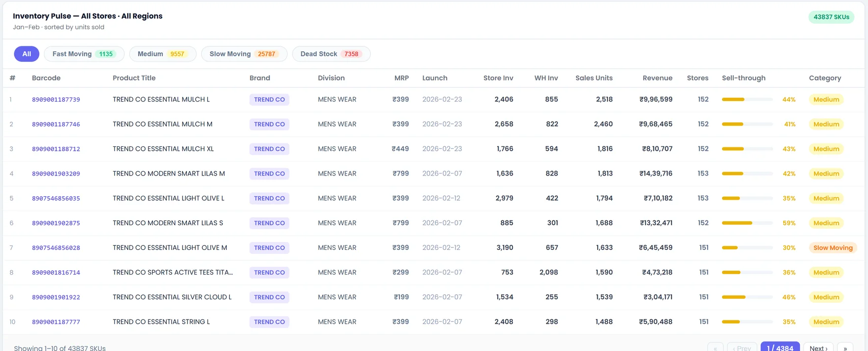
Task: Open barcode 8909001902875 link
Action: click(56, 223)
